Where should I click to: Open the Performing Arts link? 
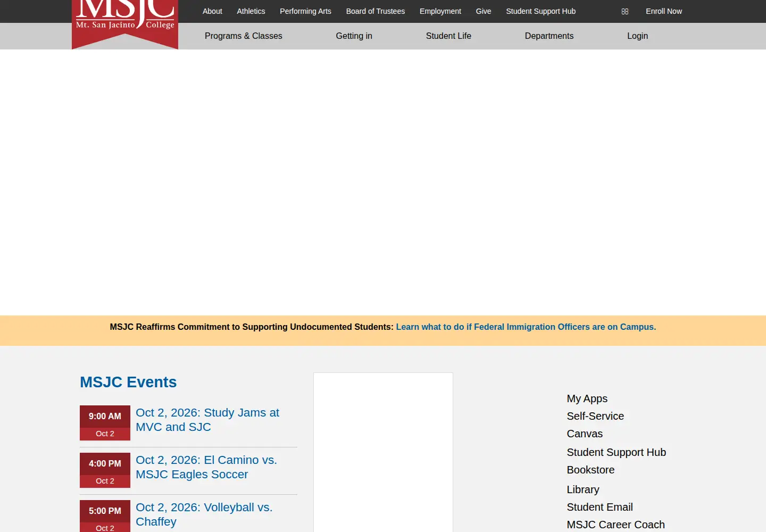coord(305,11)
